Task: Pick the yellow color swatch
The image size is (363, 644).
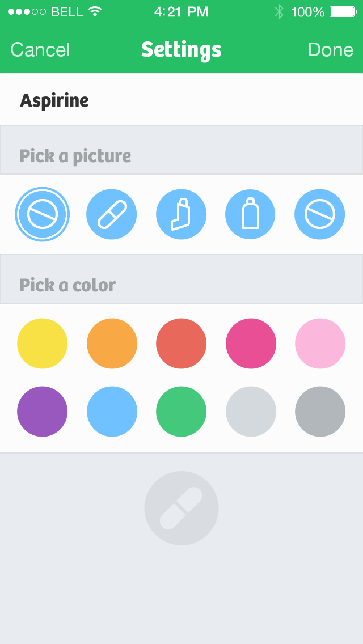Action: pos(43,344)
